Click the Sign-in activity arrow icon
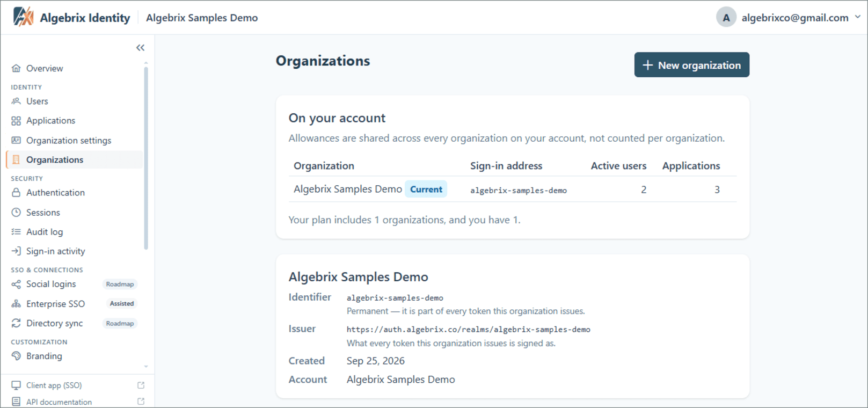 [x=16, y=251]
